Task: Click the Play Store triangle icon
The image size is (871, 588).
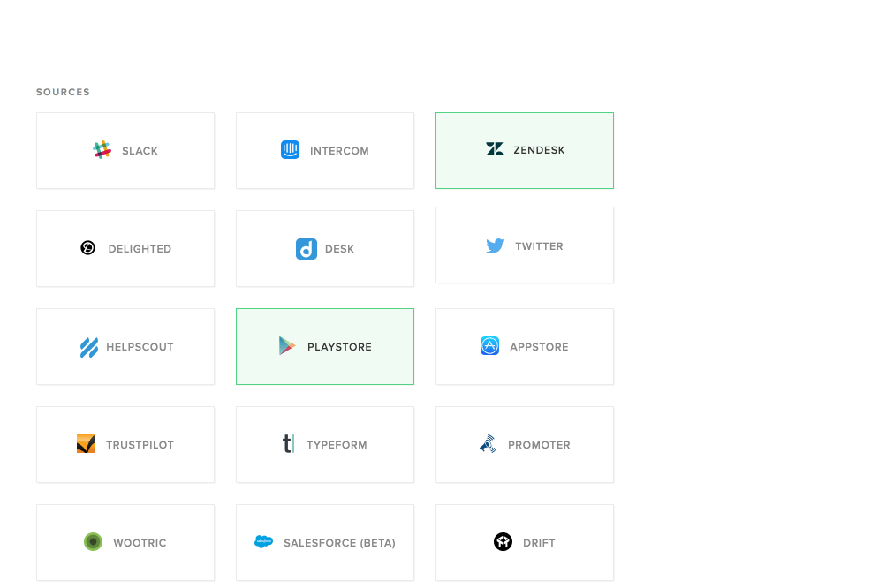Action: point(286,346)
